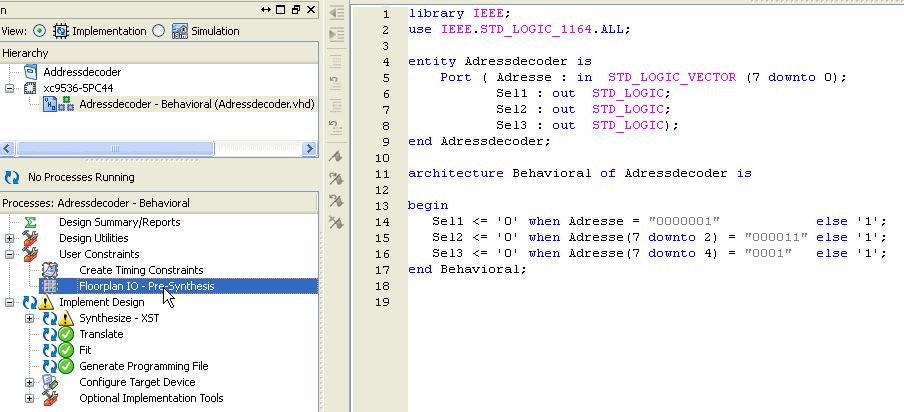
Task: Click the clock icon for Create Timing Constraints
Action: tap(50, 270)
